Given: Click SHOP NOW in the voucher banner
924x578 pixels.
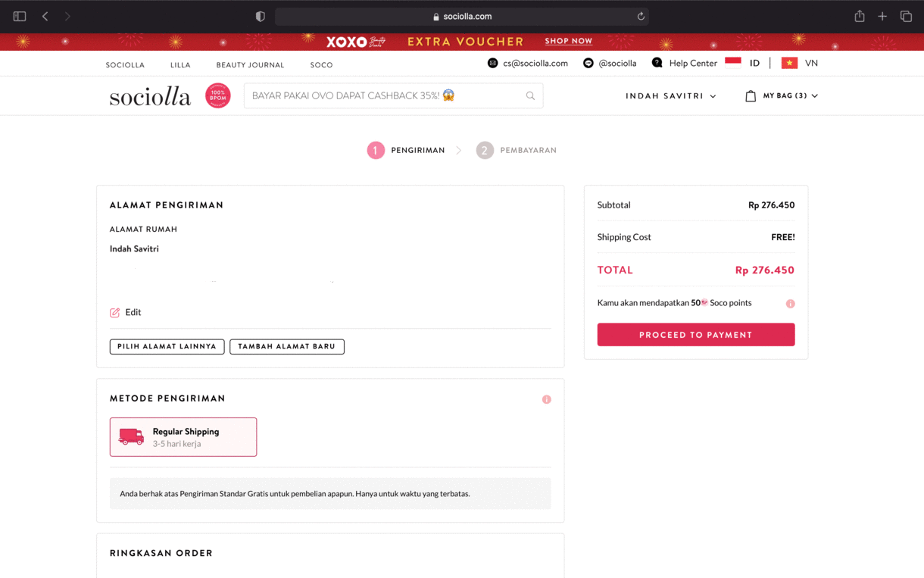Looking at the screenshot, I should coord(569,41).
